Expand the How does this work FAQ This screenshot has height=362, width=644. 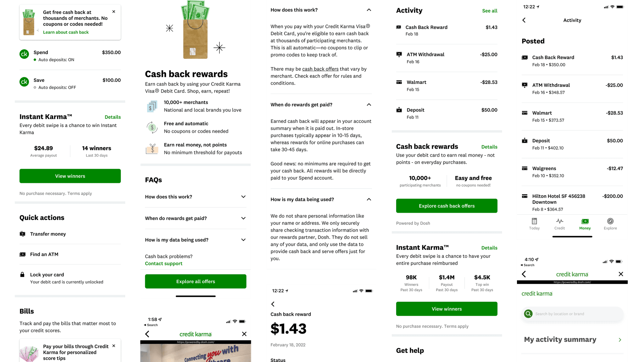point(196,197)
